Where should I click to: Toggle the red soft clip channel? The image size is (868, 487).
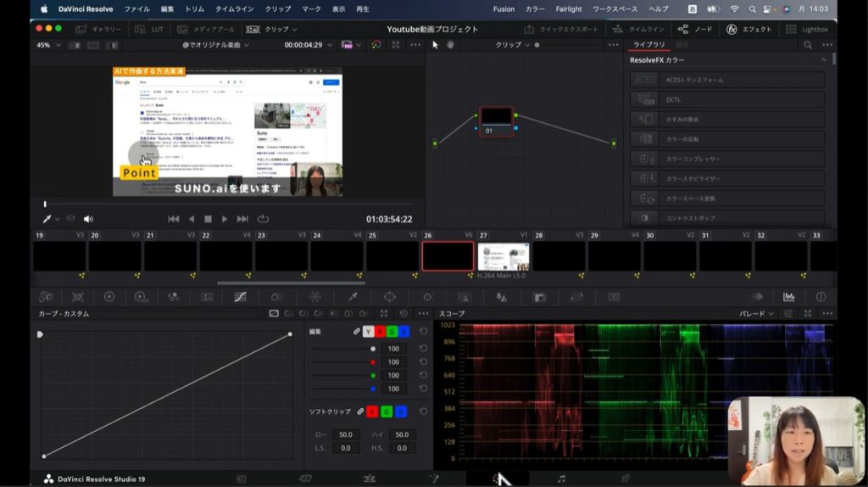(371, 411)
